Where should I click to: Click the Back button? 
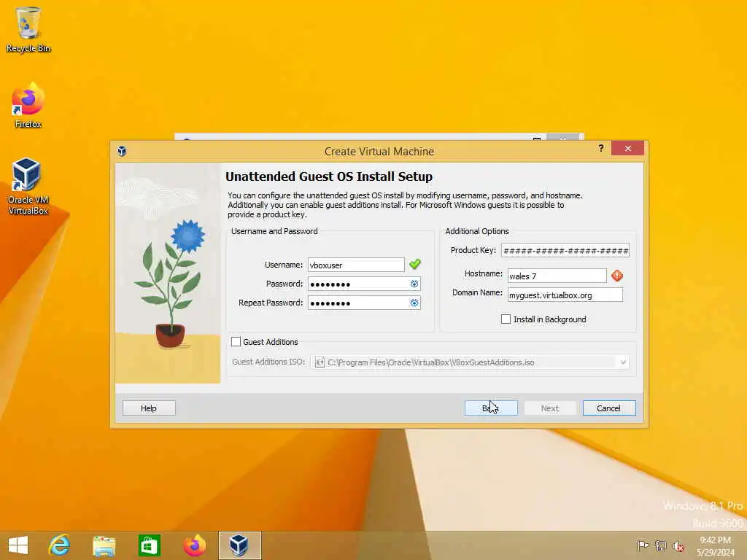(491, 408)
